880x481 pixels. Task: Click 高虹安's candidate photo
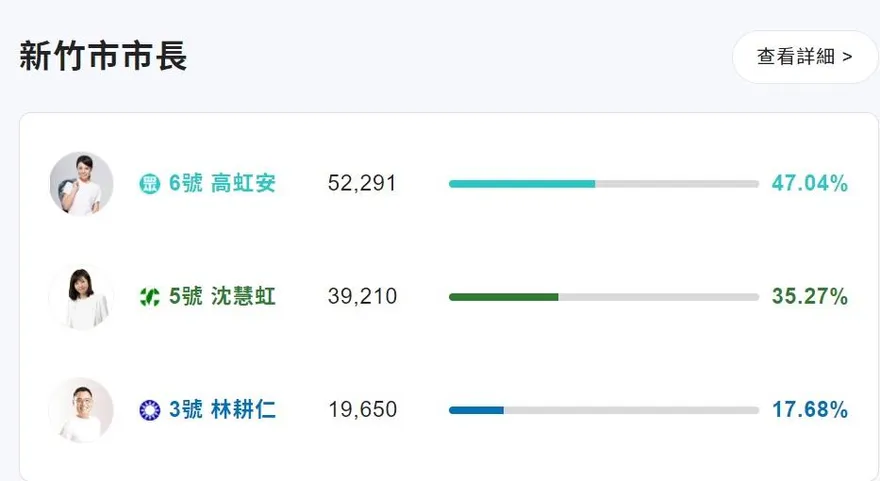81,184
